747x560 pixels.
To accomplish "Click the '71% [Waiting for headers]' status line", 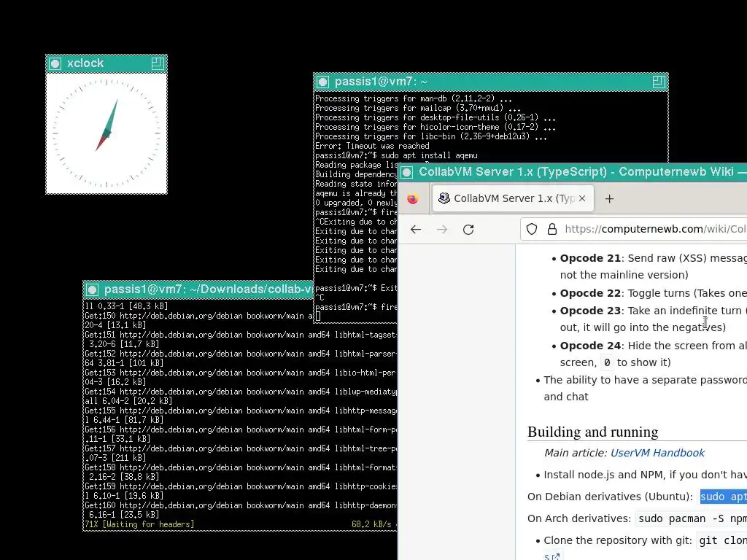I will [x=139, y=524].
